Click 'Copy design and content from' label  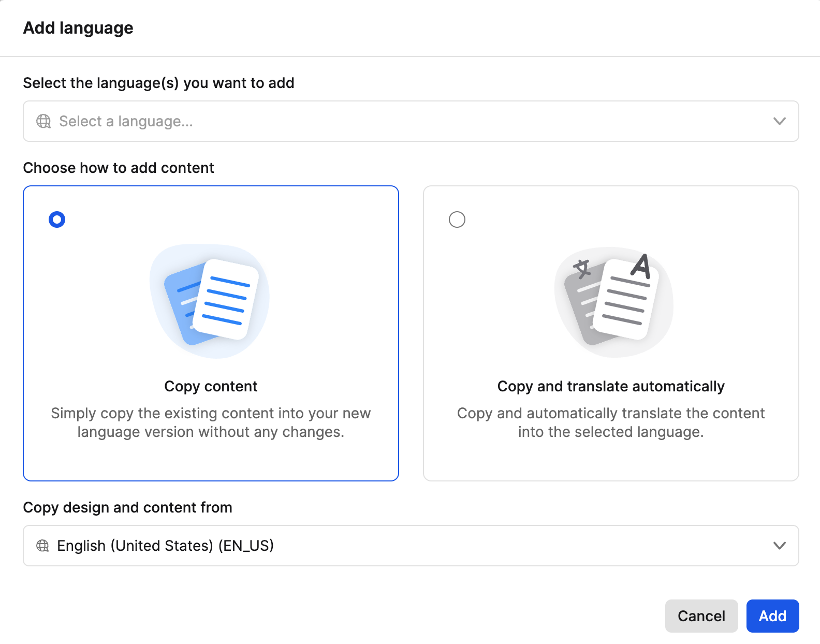click(x=128, y=508)
